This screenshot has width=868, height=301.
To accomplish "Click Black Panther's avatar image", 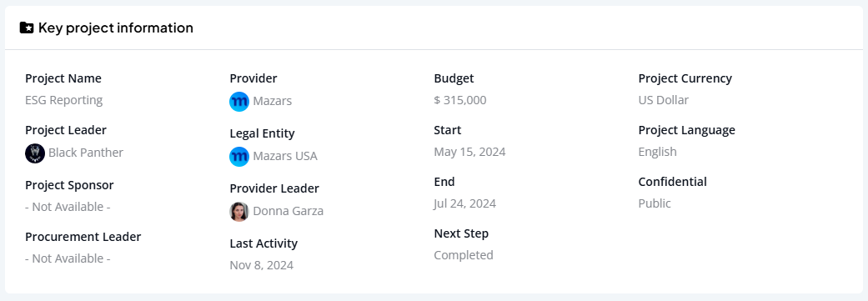I will point(35,153).
